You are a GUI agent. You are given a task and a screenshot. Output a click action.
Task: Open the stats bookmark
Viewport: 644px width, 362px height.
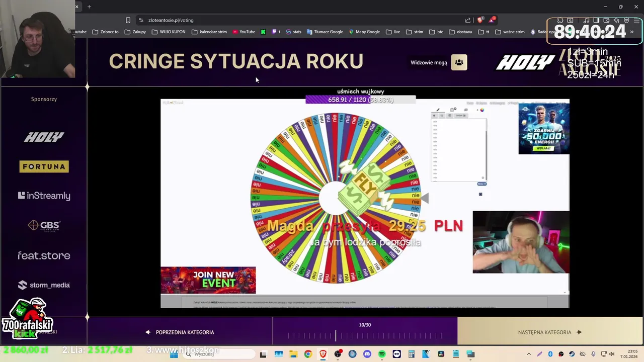point(293,32)
